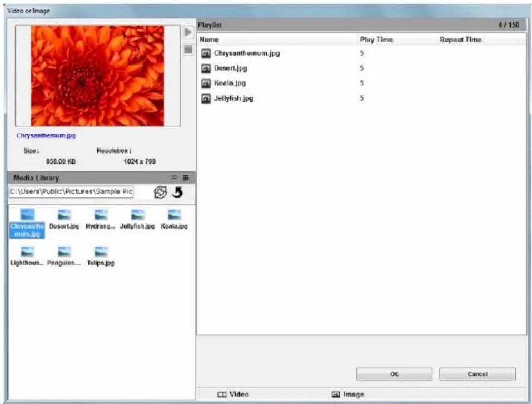
Task: Click the image icon beside Desert.jpg in the Playlist
Action: pos(206,68)
